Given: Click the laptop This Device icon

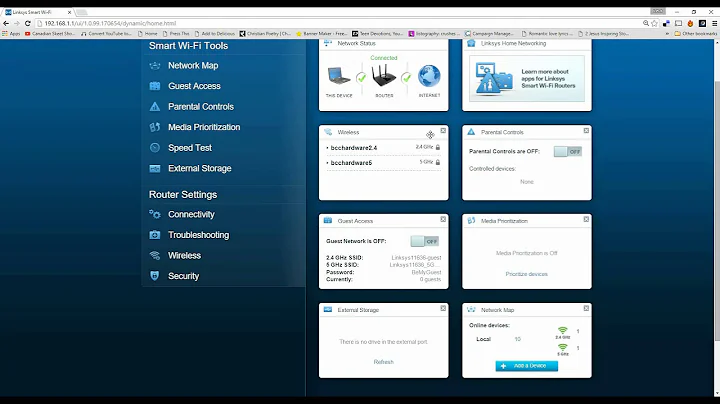Looking at the screenshot, I should pyautogui.click(x=339, y=76).
